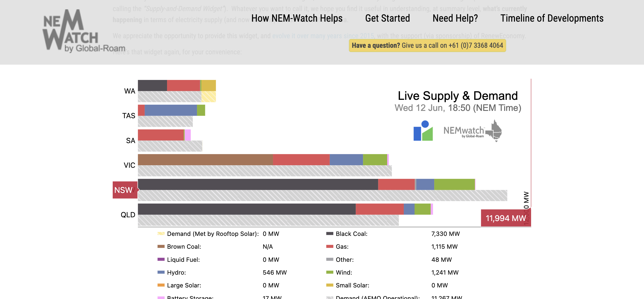
Task: Click the Gas 1,115 MW value
Action: (445, 247)
